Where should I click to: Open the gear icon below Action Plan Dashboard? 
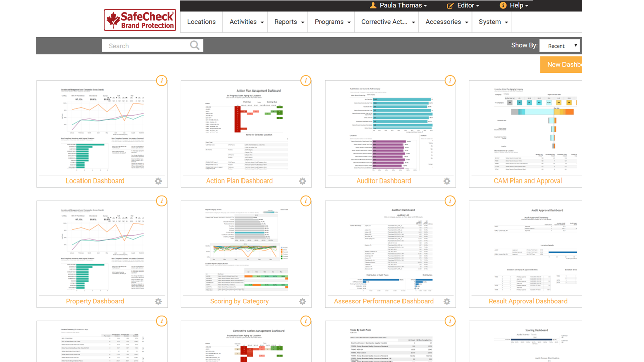point(302,181)
